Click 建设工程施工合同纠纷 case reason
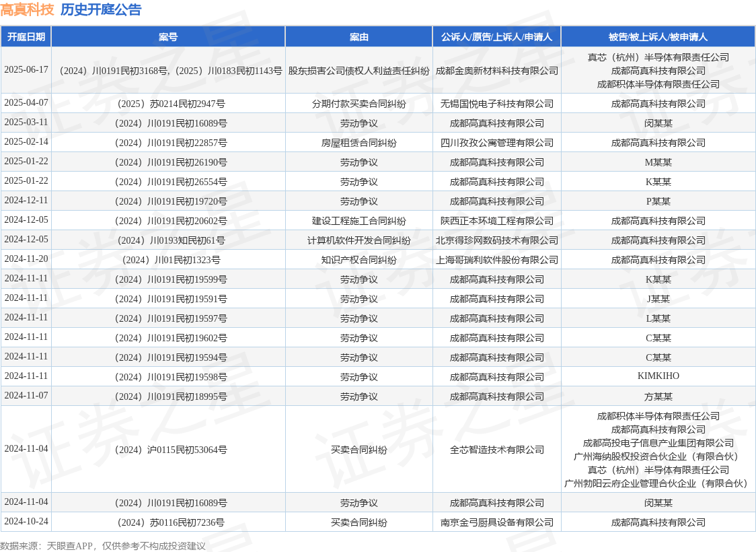The width and height of the screenshot is (756, 552). point(358,221)
